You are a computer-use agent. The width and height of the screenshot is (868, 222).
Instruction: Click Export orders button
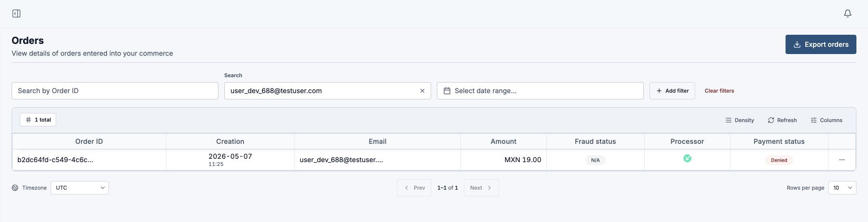pyautogui.click(x=821, y=44)
